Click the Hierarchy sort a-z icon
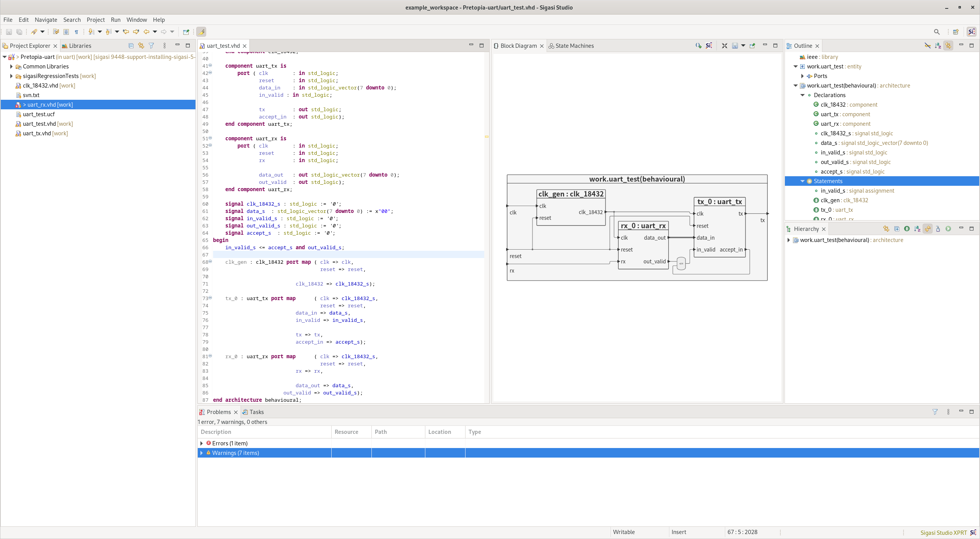This screenshot has width=980, height=539. [917, 229]
